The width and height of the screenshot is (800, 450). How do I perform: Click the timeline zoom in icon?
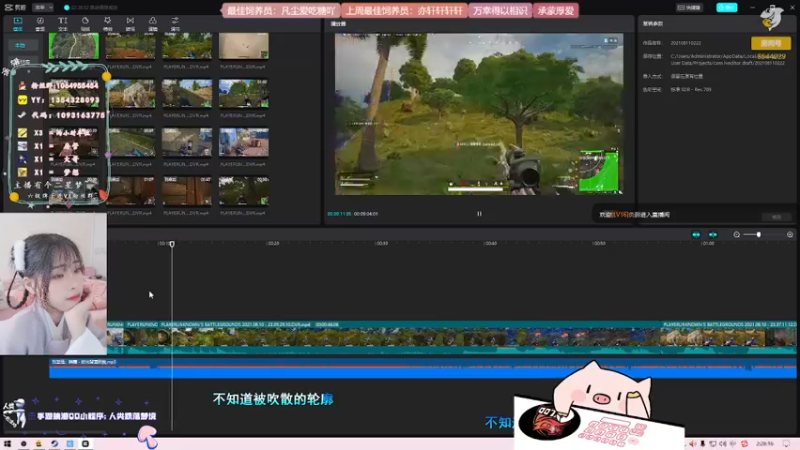[x=790, y=235]
